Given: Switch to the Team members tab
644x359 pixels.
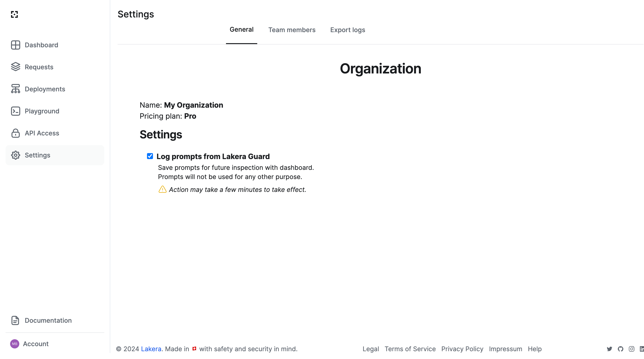Looking at the screenshot, I should point(292,30).
